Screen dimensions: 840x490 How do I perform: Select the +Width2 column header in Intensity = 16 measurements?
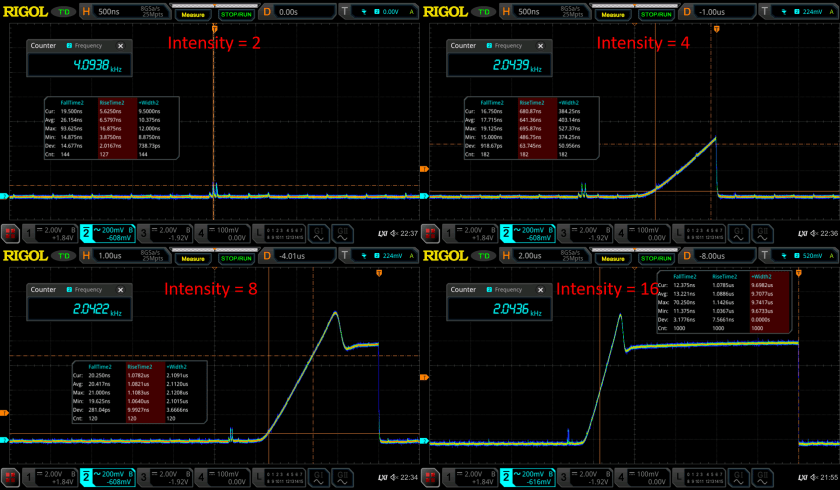pyautogui.click(x=762, y=276)
